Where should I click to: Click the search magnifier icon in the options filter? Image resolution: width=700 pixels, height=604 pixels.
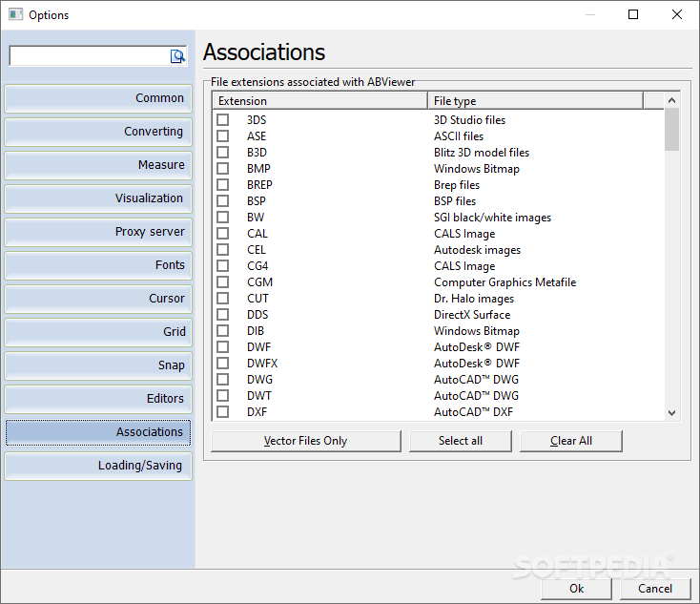coord(177,56)
